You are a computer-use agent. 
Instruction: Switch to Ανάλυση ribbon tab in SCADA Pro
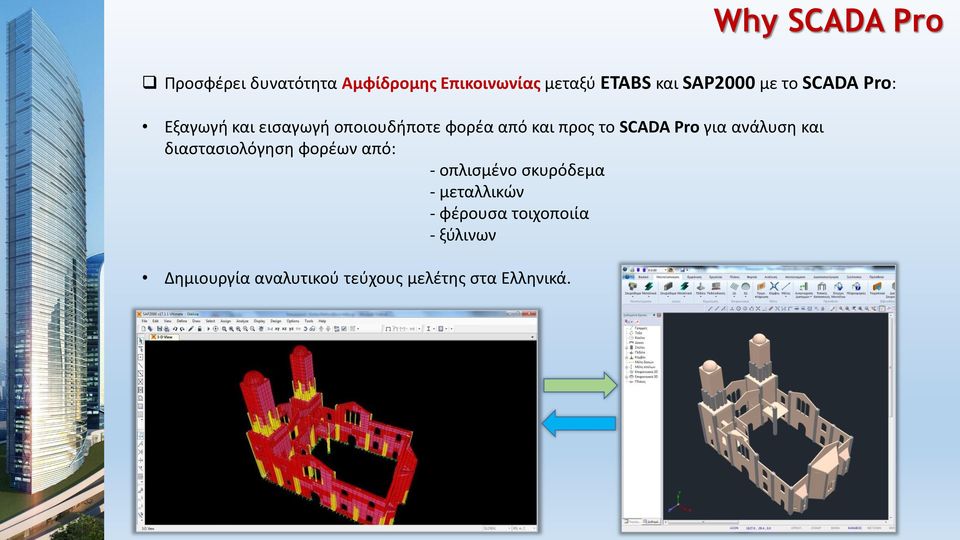(771, 277)
